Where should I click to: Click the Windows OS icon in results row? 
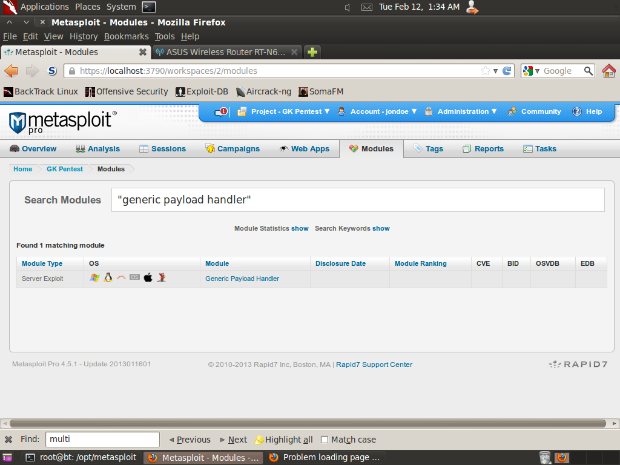(x=95, y=278)
